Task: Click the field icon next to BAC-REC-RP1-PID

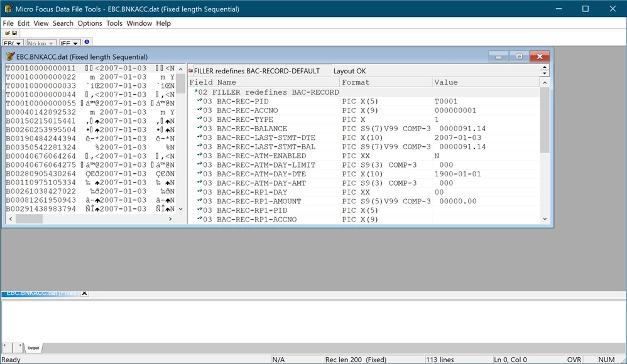Action: tap(200, 210)
